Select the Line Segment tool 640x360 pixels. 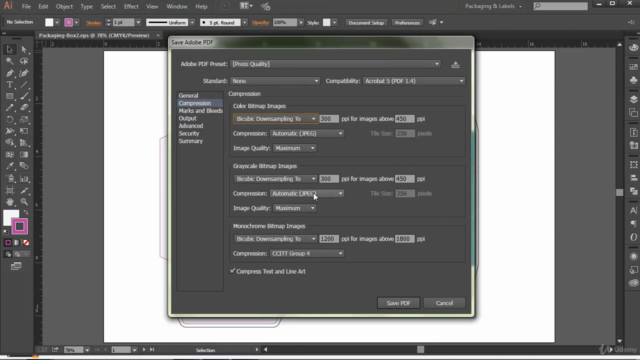click(x=24, y=85)
